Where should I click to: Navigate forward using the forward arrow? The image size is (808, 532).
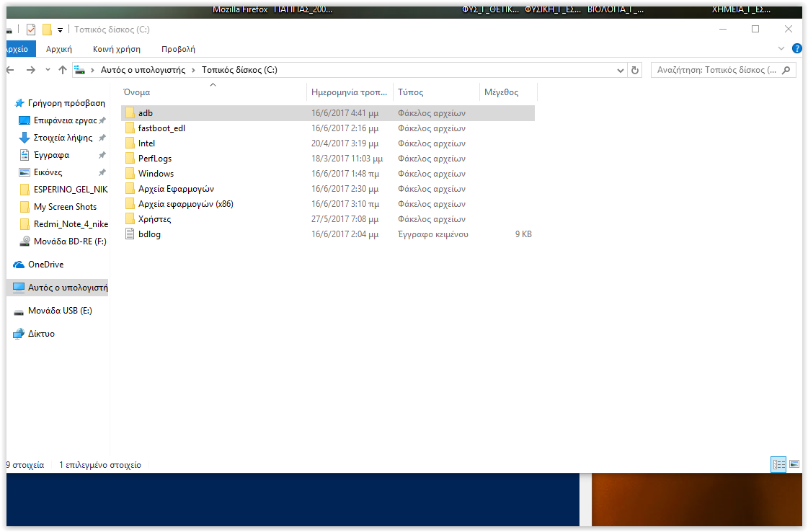[x=30, y=70]
